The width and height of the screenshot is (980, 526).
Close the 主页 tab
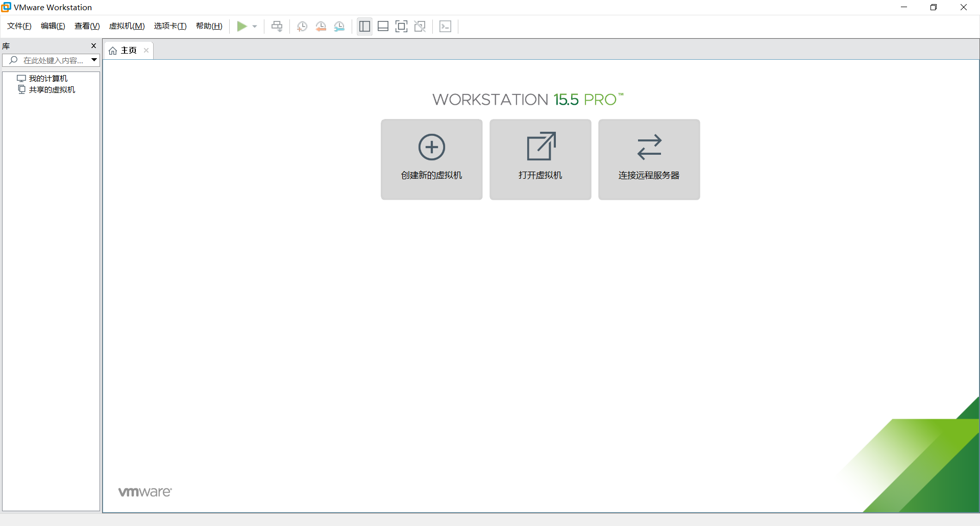(146, 50)
